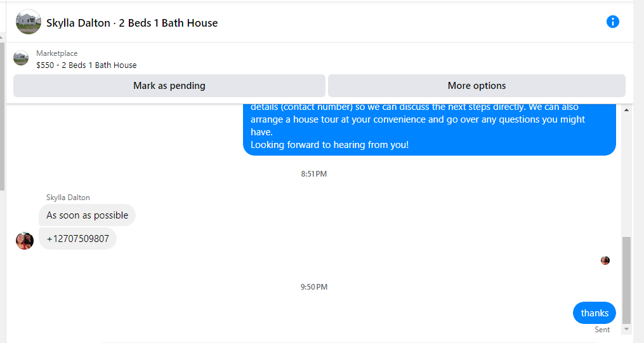Image resolution: width=644 pixels, height=343 pixels.
Task: Click the Skylla Dalton sender name label
Action: tap(68, 198)
